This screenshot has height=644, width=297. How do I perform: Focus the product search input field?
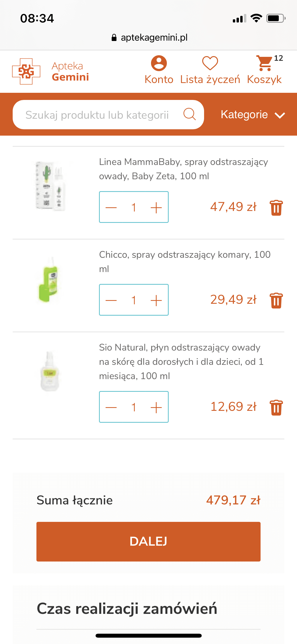pos(97,115)
